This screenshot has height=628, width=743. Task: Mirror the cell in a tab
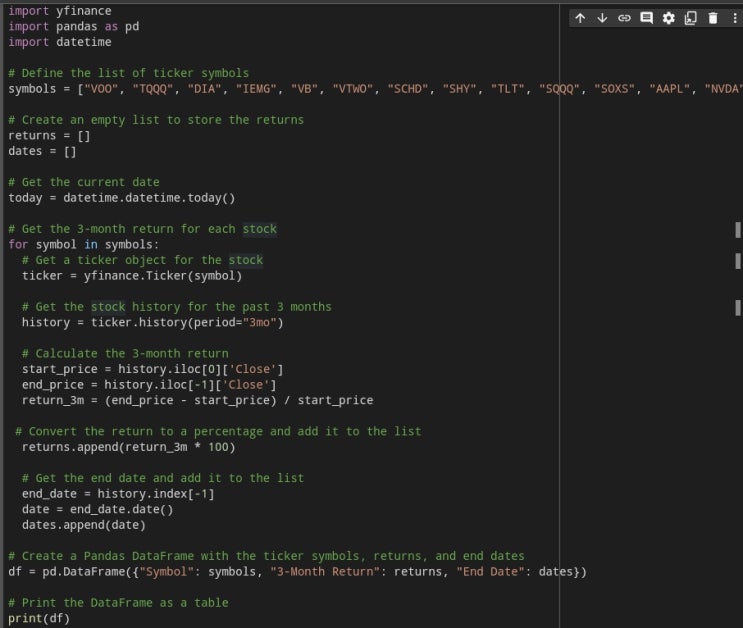click(690, 18)
